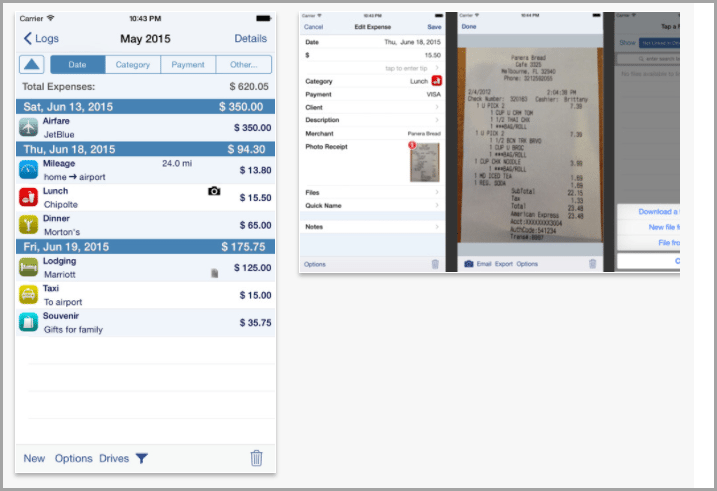This screenshot has height=491, width=717.
Task: Switch to the Payment grouping segment
Action: click(188, 65)
